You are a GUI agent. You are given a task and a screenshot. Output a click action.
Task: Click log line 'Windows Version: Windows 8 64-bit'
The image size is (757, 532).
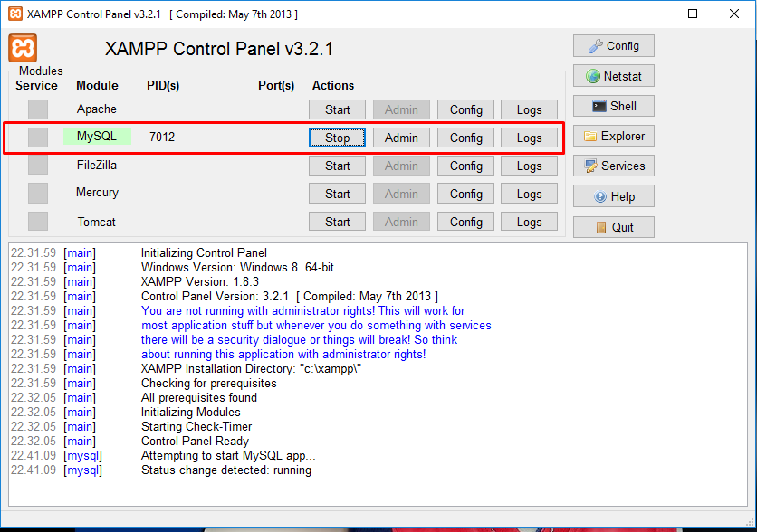[237, 267]
